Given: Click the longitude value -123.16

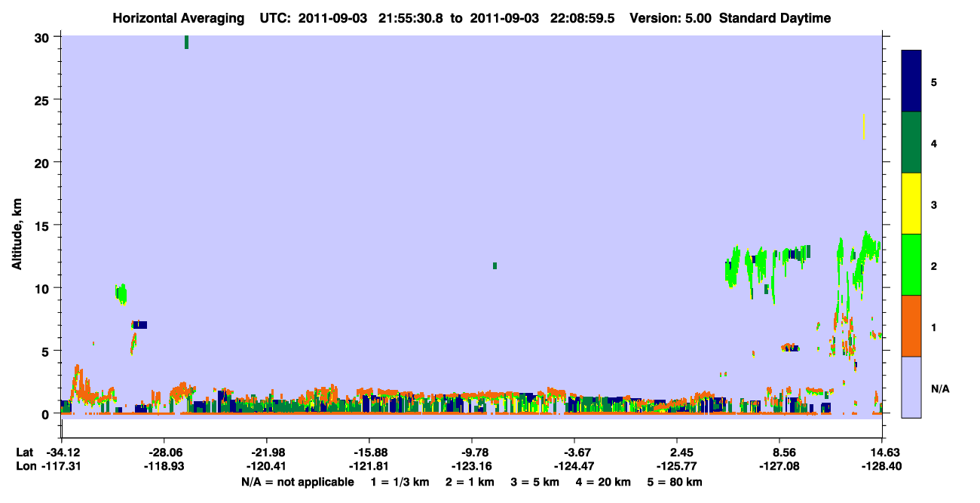Looking at the screenshot, I should tap(472, 466).
